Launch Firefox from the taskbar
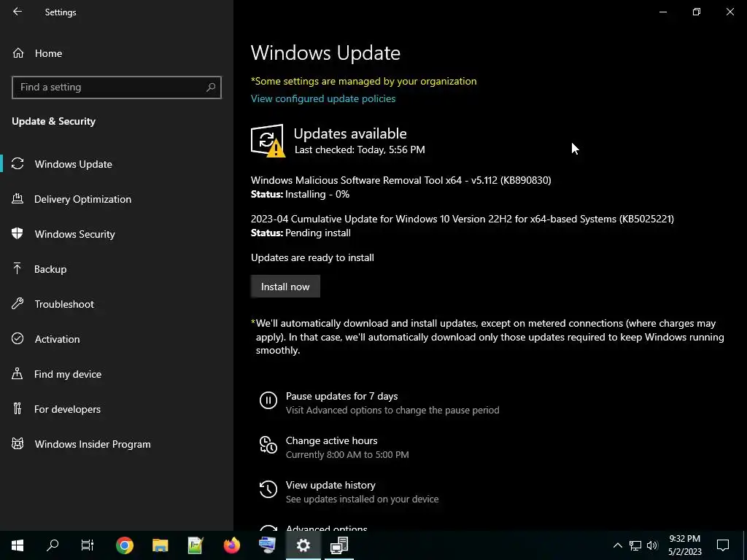The image size is (747, 560). [x=231, y=545]
